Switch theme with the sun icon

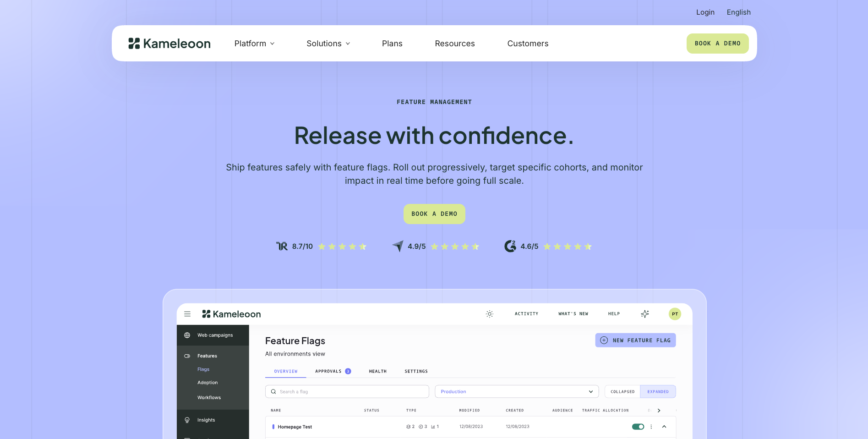tap(490, 314)
